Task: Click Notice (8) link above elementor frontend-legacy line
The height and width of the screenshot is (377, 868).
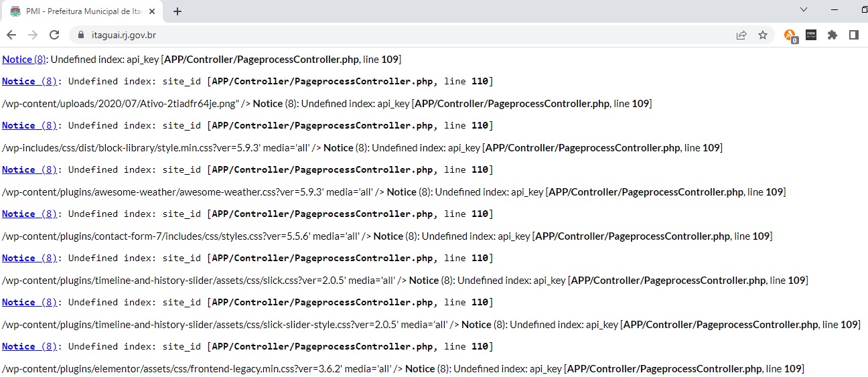Action: 29,346
